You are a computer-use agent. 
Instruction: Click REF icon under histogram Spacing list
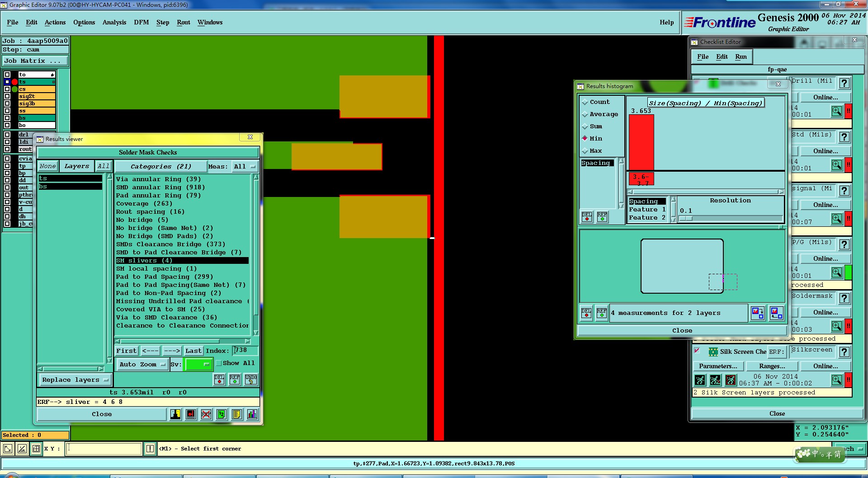pyautogui.click(x=602, y=217)
